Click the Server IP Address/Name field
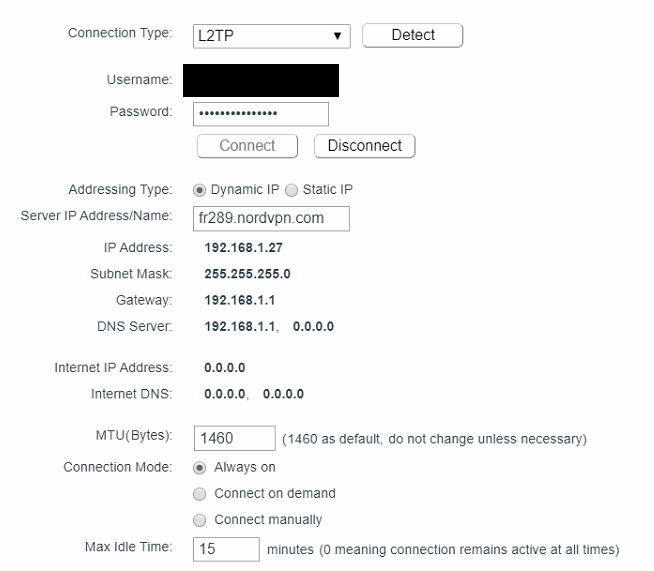The image size is (654, 571). tap(271, 218)
